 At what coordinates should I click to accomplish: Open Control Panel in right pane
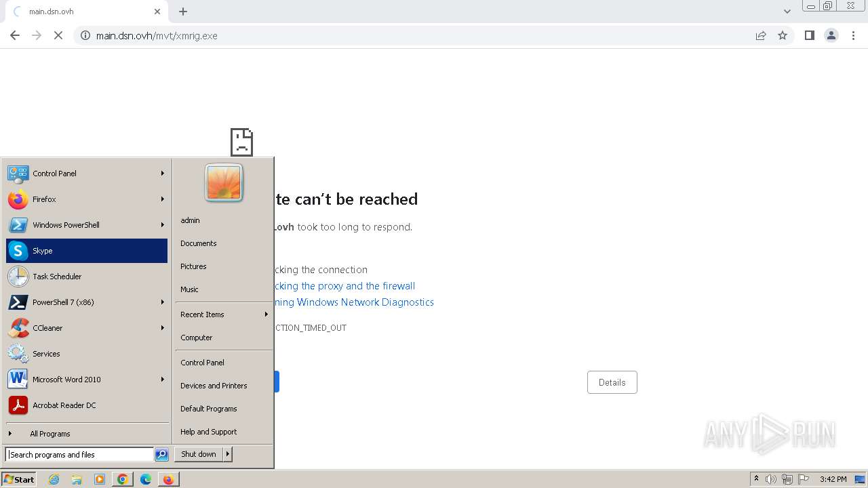[x=224, y=363]
